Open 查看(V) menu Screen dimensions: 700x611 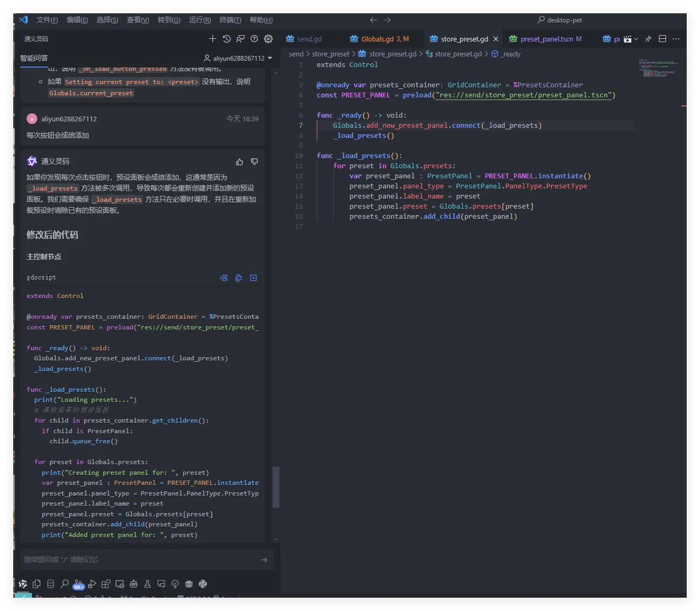coord(138,20)
